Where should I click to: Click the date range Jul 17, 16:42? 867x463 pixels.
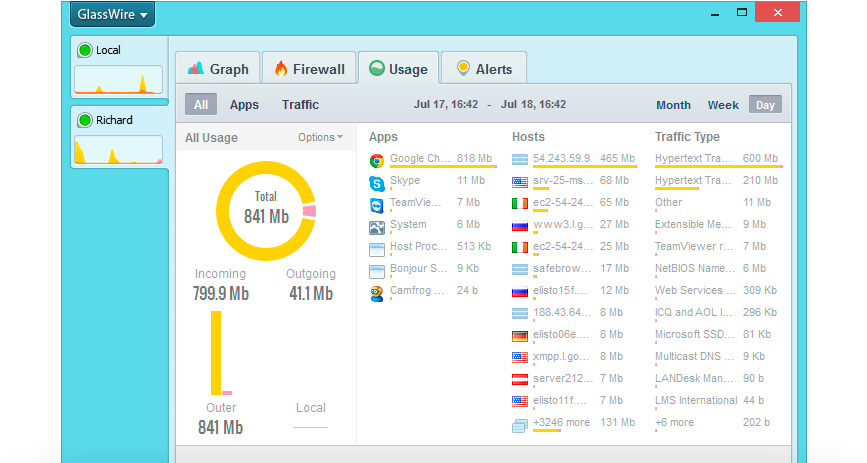446,105
